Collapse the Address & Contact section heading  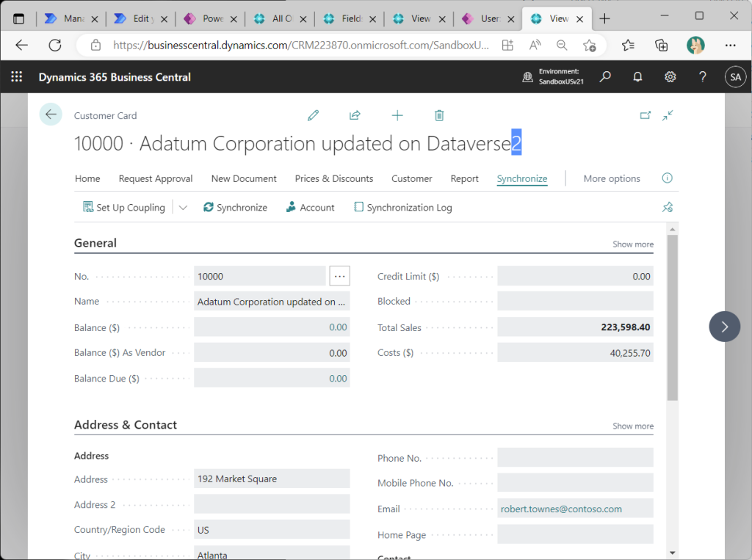click(x=126, y=425)
